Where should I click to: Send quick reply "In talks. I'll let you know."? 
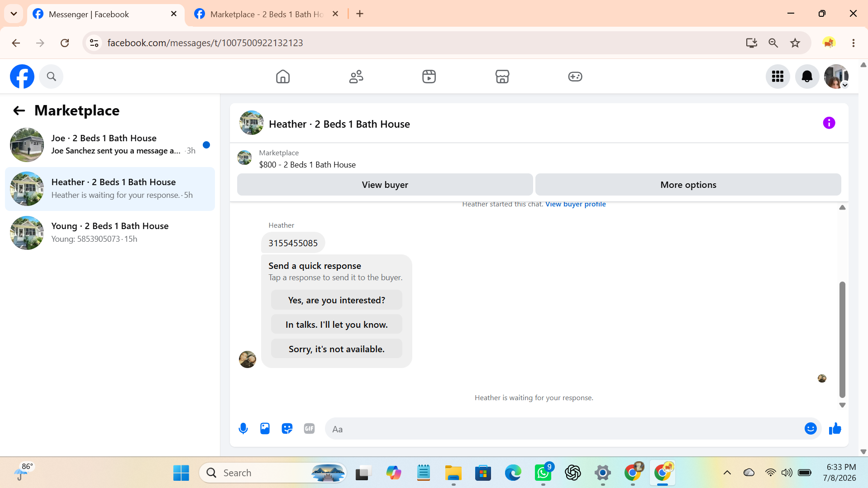click(337, 325)
